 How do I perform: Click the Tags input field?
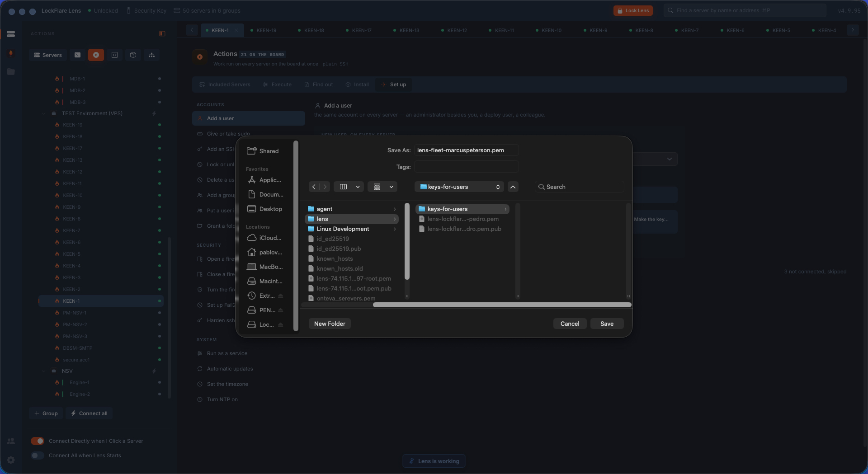click(466, 167)
